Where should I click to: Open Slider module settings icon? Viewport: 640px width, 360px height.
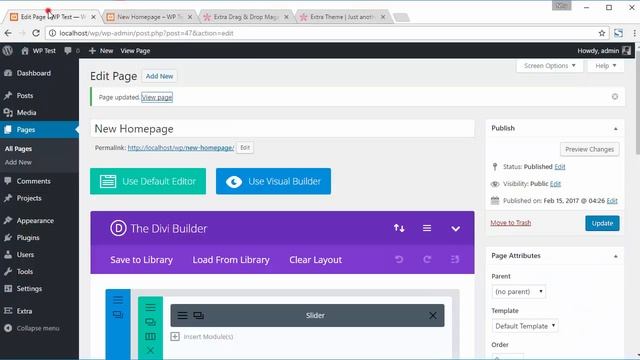[182, 316]
